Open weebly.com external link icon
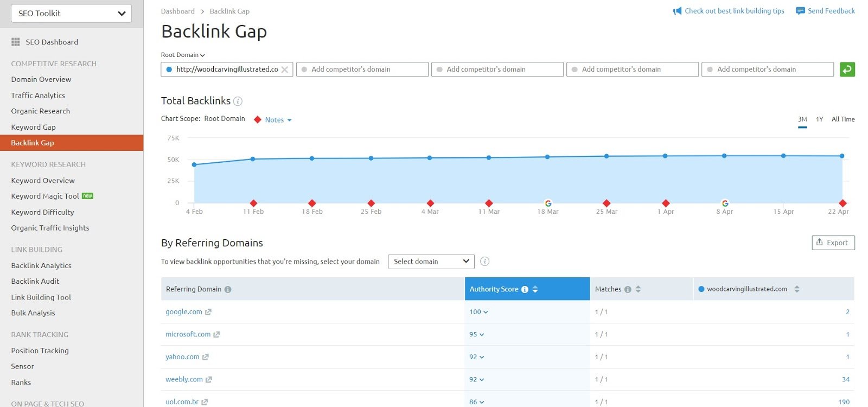Image resolution: width=868 pixels, height=407 pixels. coord(209,380)
